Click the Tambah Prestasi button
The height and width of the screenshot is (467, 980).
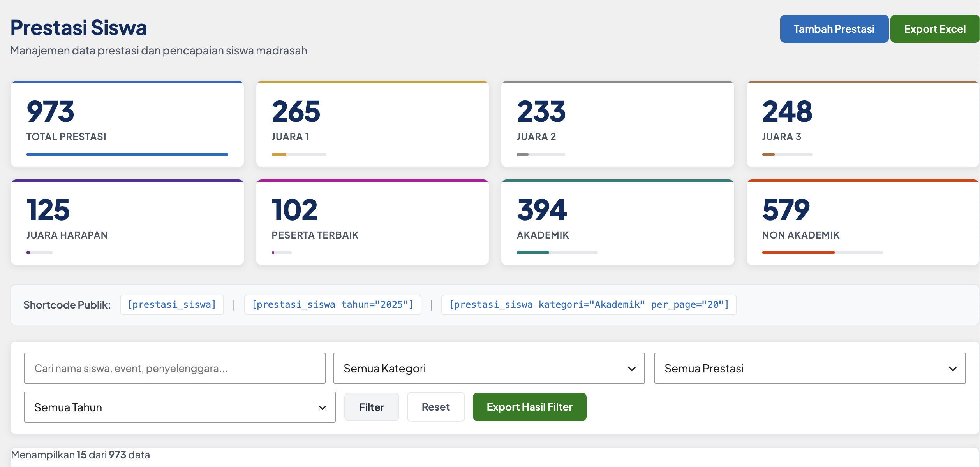point(834,29)
